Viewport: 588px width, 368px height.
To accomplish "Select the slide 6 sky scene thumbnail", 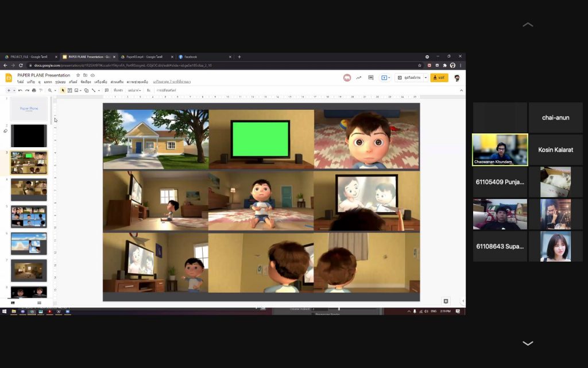I will [29, 243].
